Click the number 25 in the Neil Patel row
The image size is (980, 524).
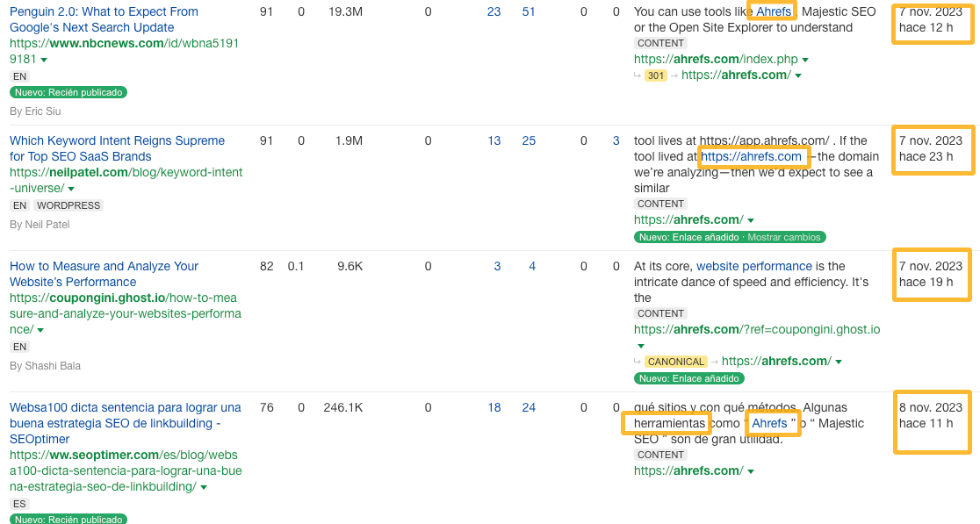(529, 140)
